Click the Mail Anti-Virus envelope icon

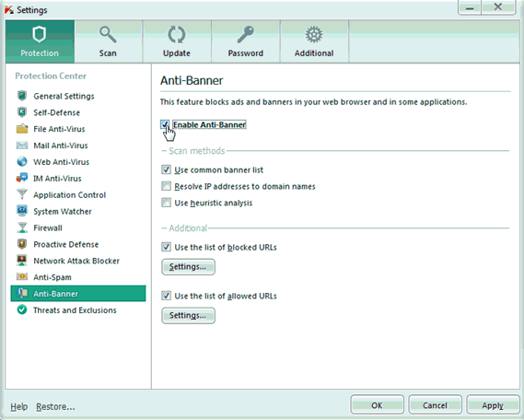tap(22, 145)
